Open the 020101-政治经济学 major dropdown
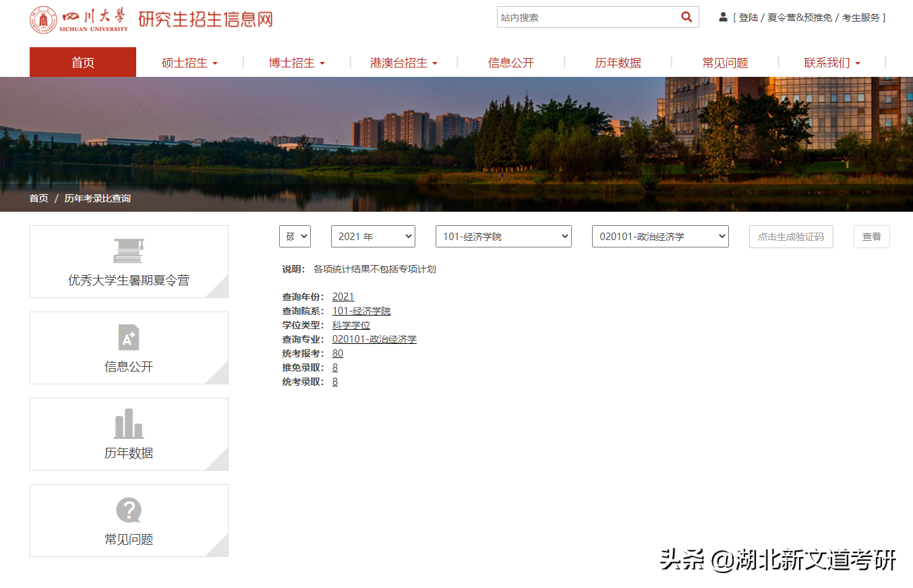Screen dimensions: 913x588 (x=659, y=236)
